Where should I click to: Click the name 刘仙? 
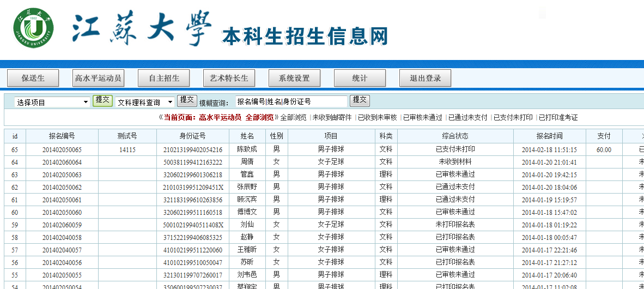point(247,225)
